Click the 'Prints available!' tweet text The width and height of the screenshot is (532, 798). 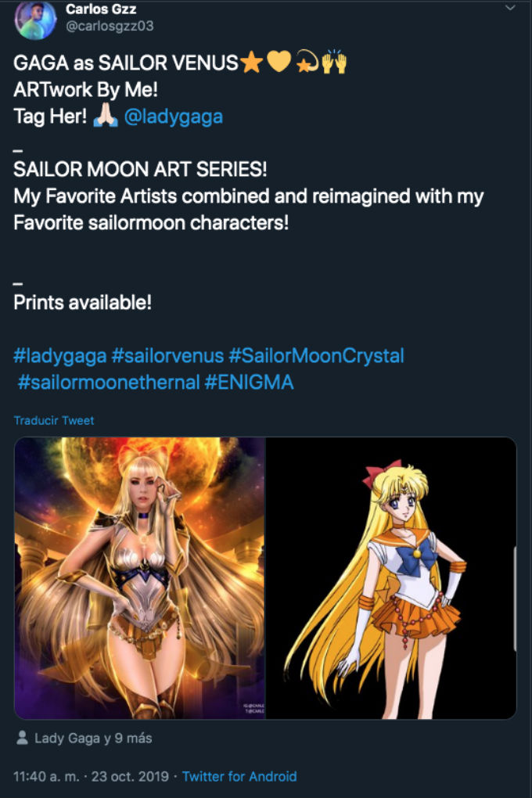point(82,302)
